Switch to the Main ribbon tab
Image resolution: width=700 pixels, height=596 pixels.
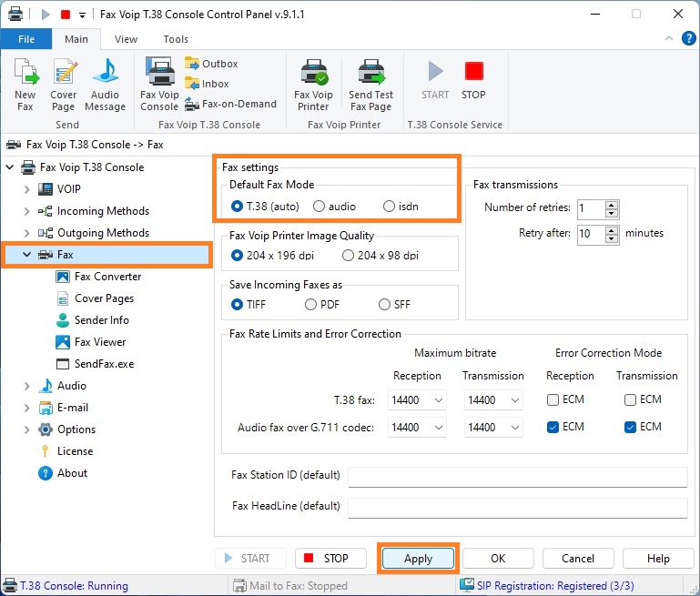point(76,39)
